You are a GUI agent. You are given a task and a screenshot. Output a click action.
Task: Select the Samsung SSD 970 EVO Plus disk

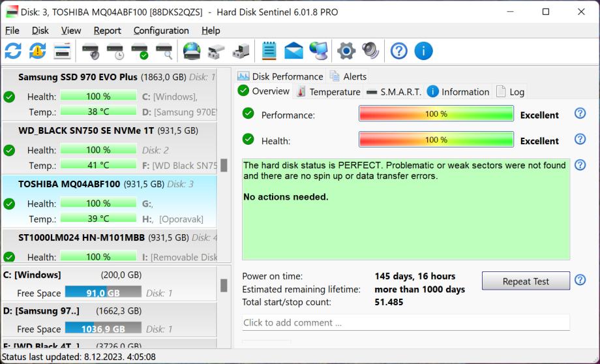tap(110, 94)
